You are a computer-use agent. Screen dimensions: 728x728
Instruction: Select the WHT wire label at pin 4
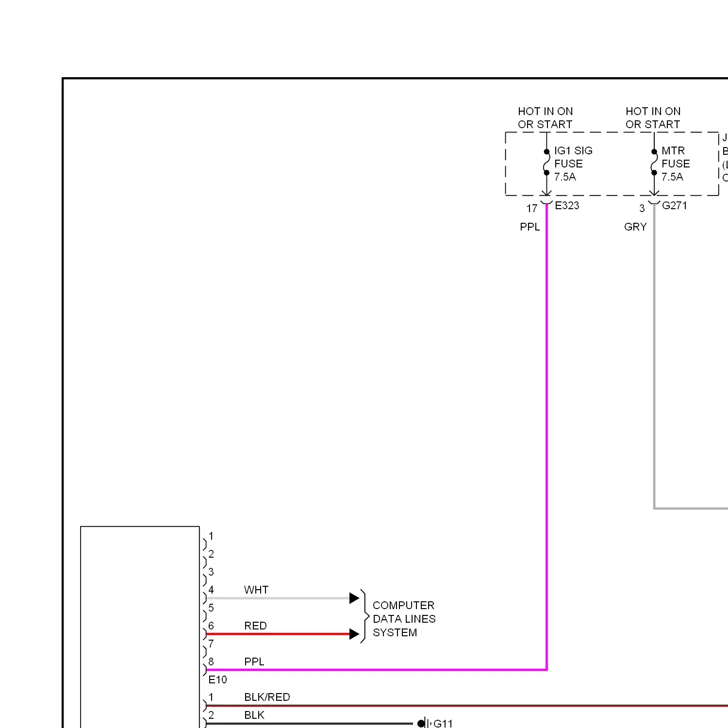256,590
